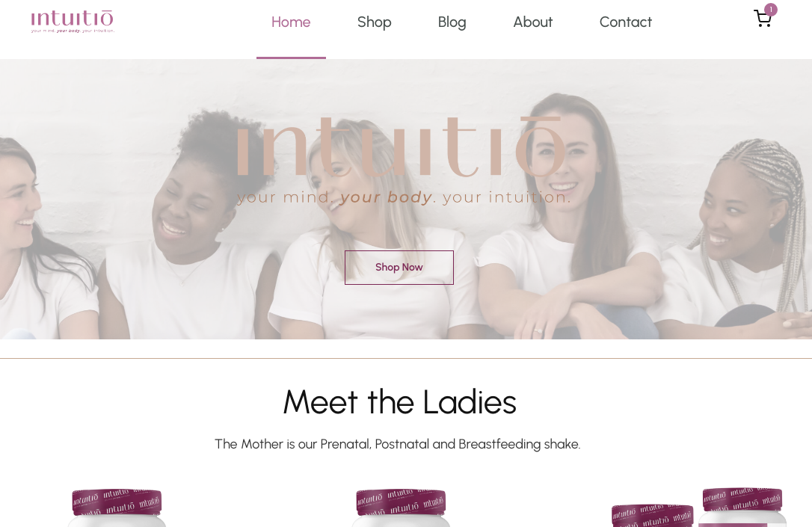Click the Meet the Ladies heading
The width and height of the screenshot is (812, 527).
(x=400, y=401)
